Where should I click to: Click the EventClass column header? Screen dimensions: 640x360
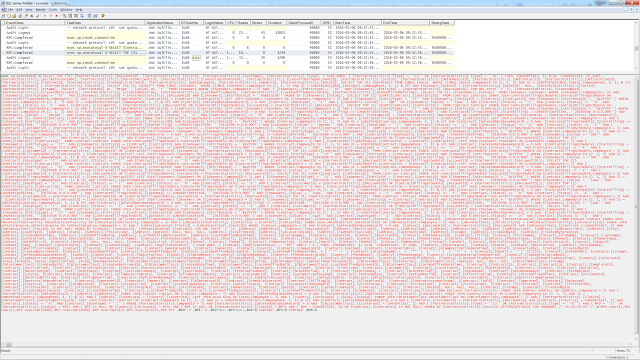34,23
